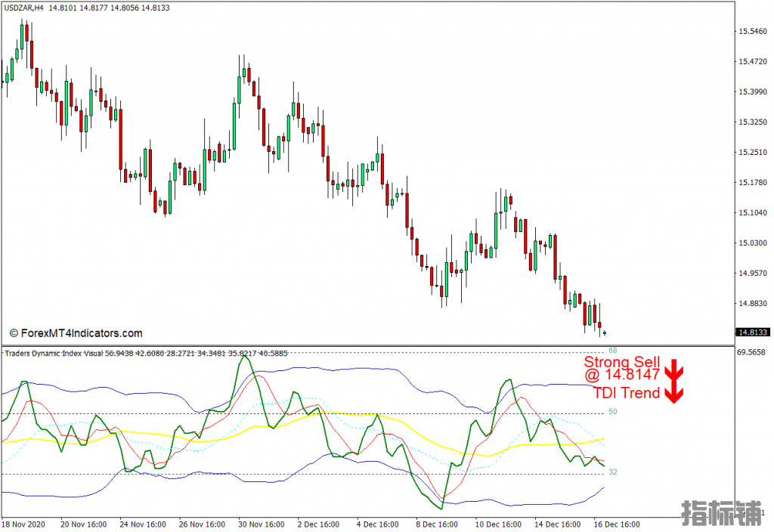Click the 15.0300 price axis label
The height and width of the screenshot is (532, 774).
(753, 243)
